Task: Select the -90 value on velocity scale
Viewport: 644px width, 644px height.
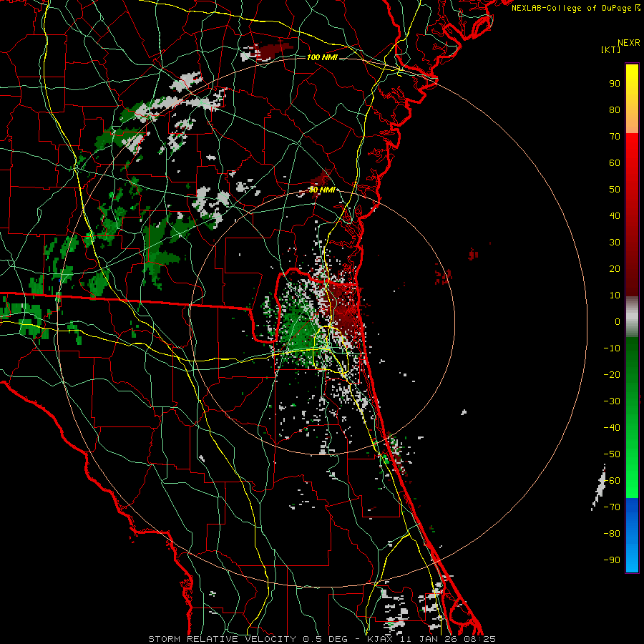Action: pos(612,560)
